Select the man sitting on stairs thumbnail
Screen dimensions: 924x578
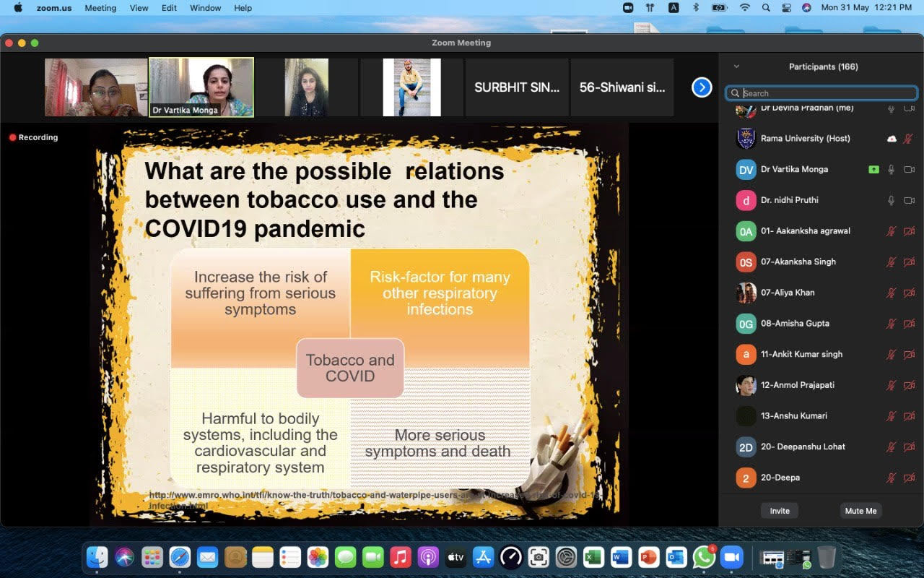coord(411,87)
